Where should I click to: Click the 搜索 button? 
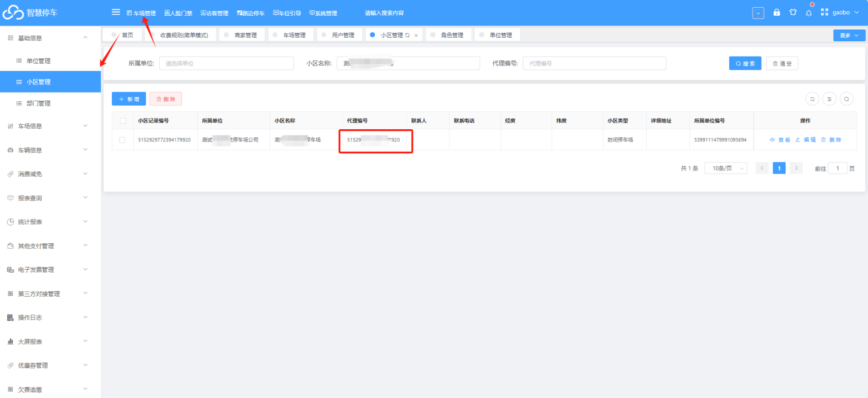[x=745, y=63]
